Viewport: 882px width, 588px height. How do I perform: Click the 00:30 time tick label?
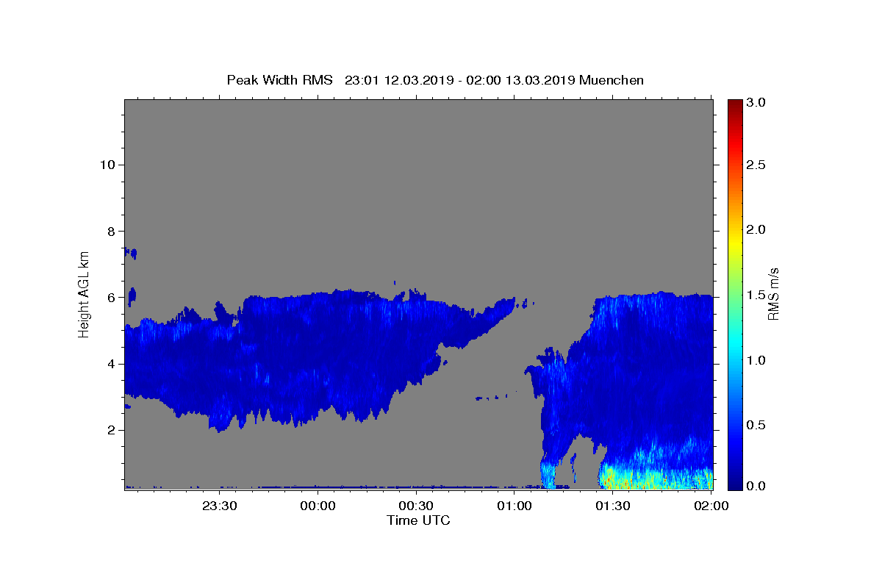(417, 506)
